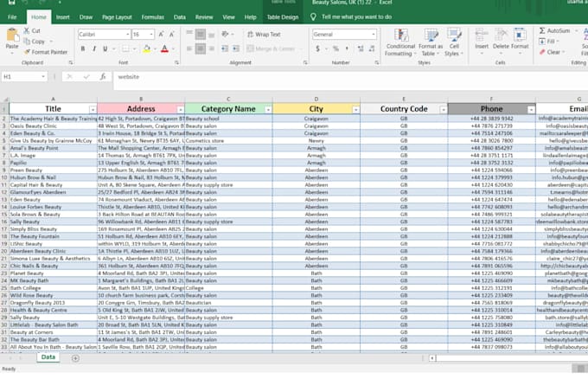Viewport: 588px width, 392px height.
Task: Apply percent style format
Action: click(x=336, y=48)
